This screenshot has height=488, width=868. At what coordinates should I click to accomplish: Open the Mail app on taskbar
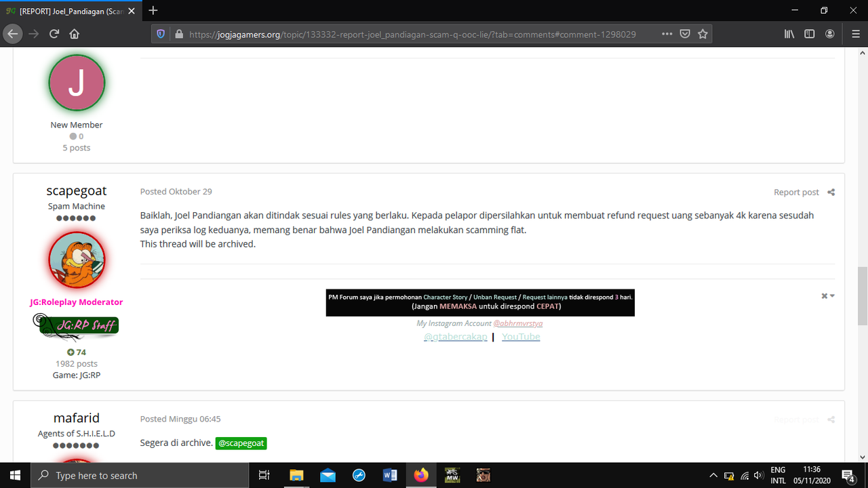(328, 475)
